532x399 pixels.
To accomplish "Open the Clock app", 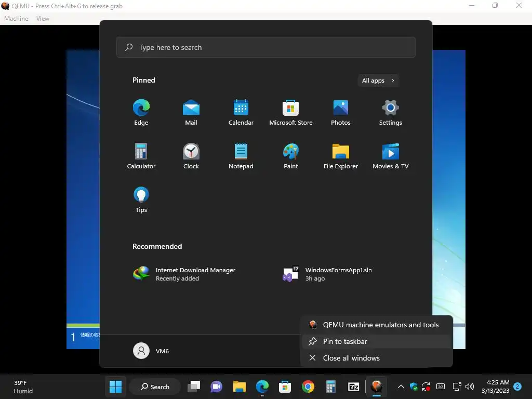I will pos(191,156).
